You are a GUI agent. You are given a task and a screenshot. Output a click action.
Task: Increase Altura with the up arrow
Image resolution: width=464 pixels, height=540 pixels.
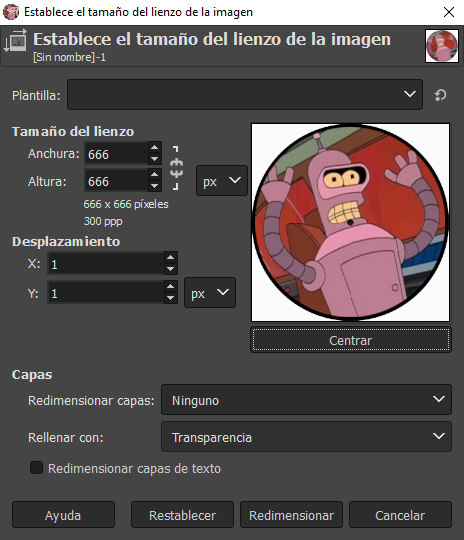pyautogui.click(x=155, y=175)
